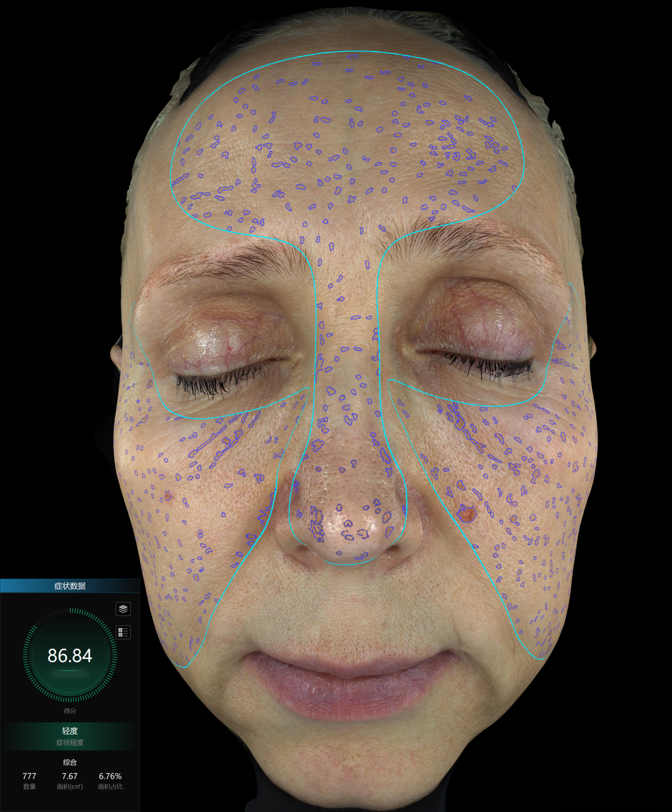672x812 pixels.
Task: Select the 轻度 severity level text
Action: click(x=70, y=731)
